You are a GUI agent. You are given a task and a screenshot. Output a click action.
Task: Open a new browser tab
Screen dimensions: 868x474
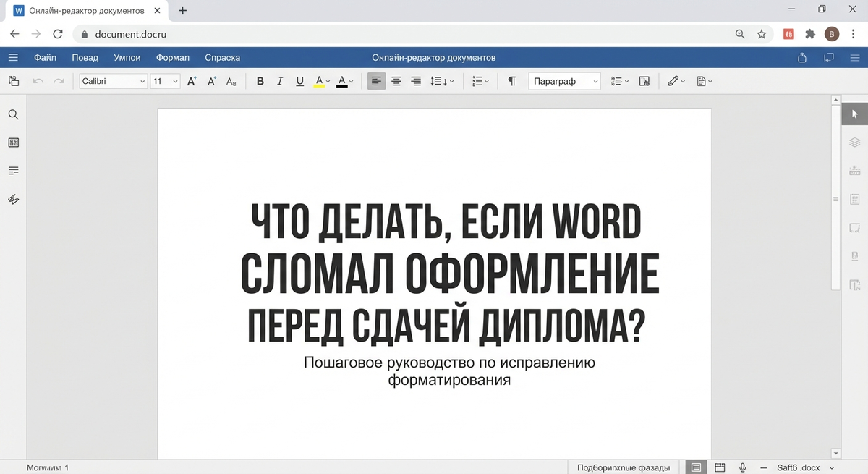(182, 11)
